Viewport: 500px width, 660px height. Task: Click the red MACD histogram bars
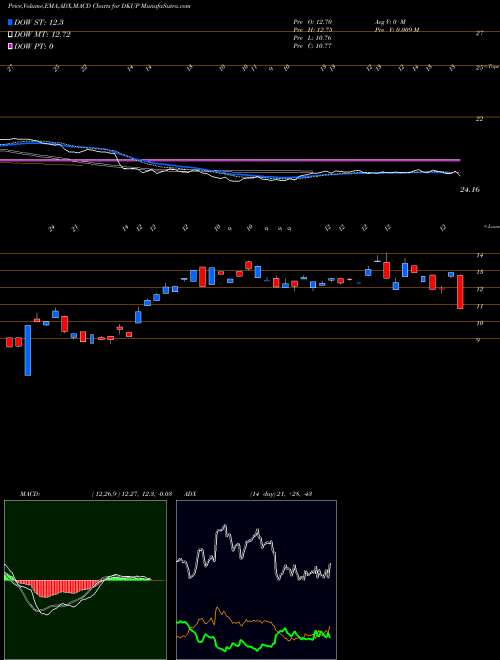[x=59, y=588]
